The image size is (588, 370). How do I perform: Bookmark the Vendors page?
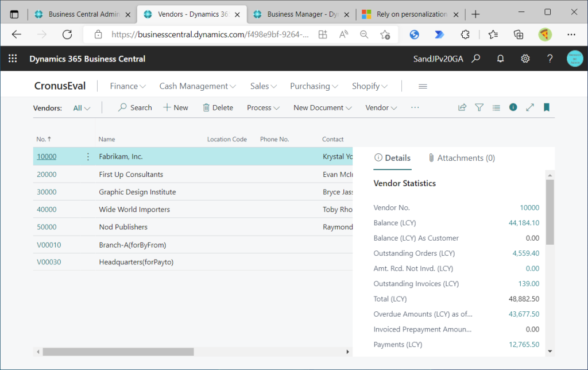(x=547, y=107)
